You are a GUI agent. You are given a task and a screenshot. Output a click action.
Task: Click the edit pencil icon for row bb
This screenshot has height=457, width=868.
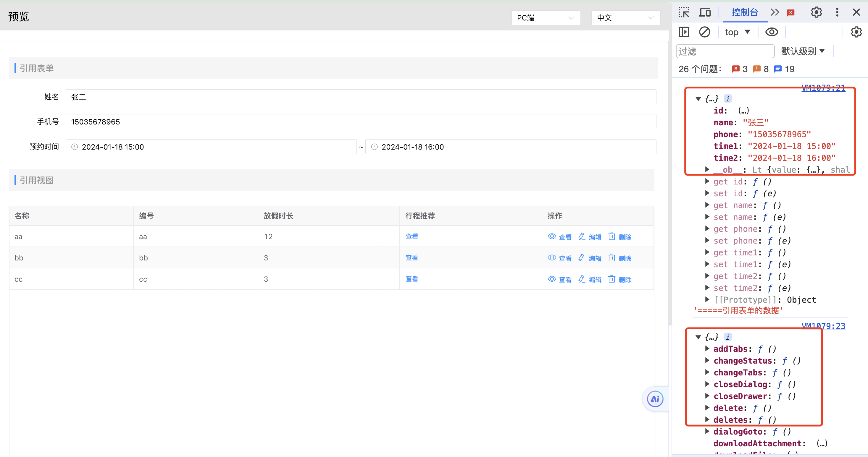(x=582, y=258)
